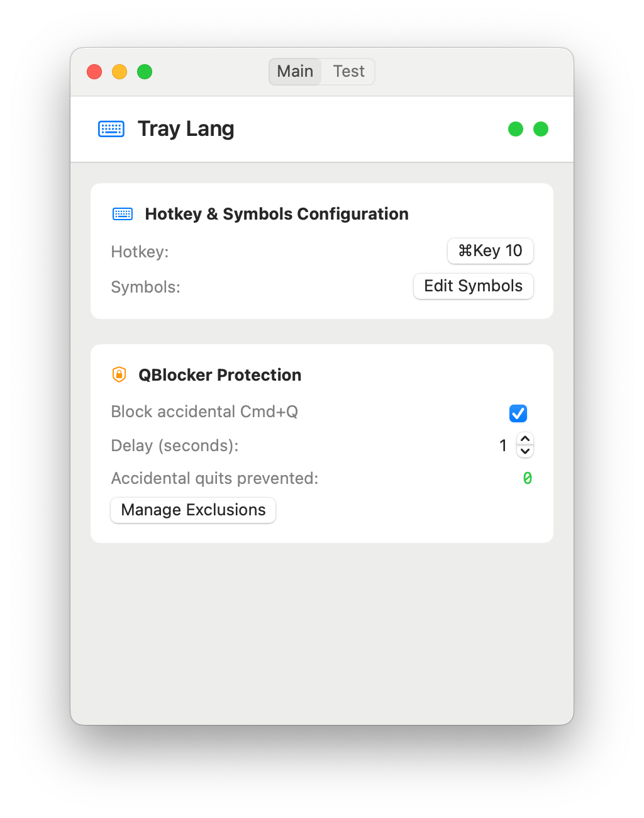Click the keyboard icon beside Tray Lang title
Screen dimensions: 644x818
[x=111, y=129]
